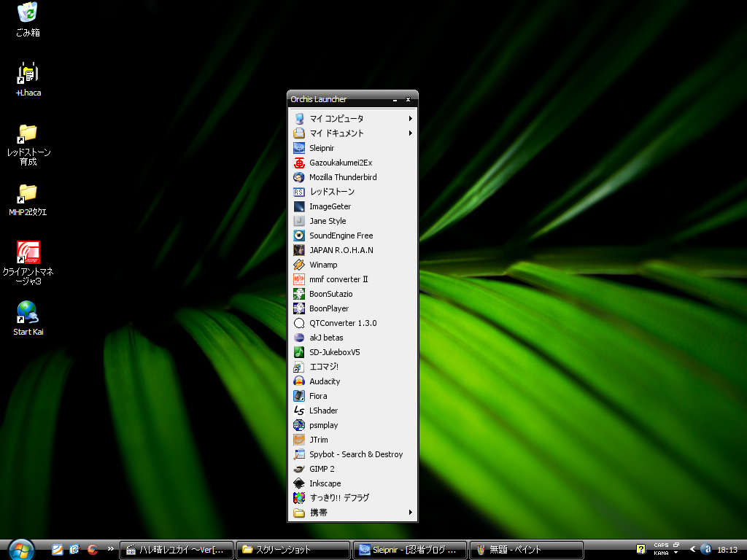Open the MHP2改クエ desktop folder

[x=28, y=200]
